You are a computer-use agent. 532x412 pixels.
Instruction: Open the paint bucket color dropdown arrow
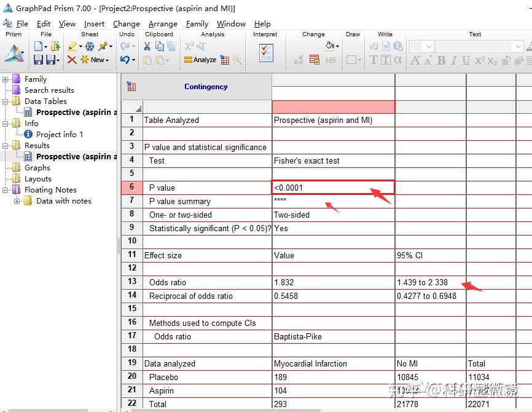[x=338, y=46]
